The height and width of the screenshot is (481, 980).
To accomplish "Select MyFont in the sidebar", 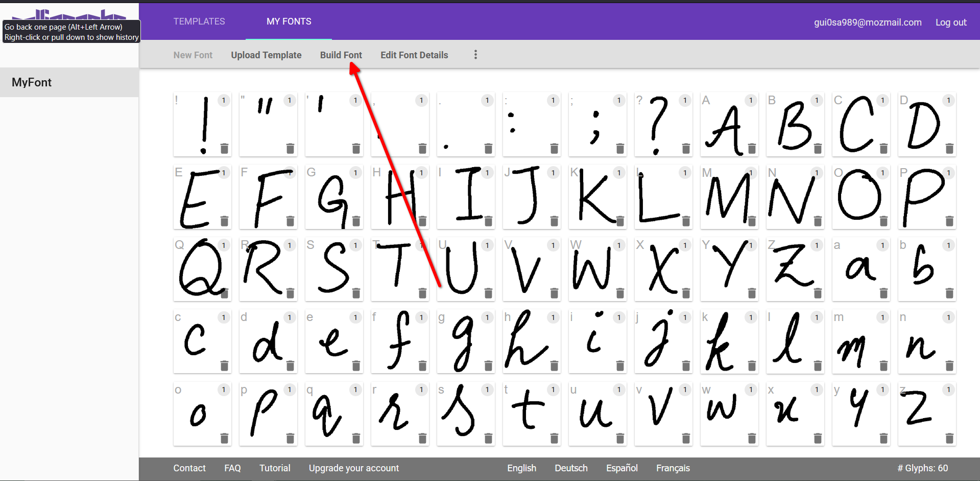I will 69,82.
